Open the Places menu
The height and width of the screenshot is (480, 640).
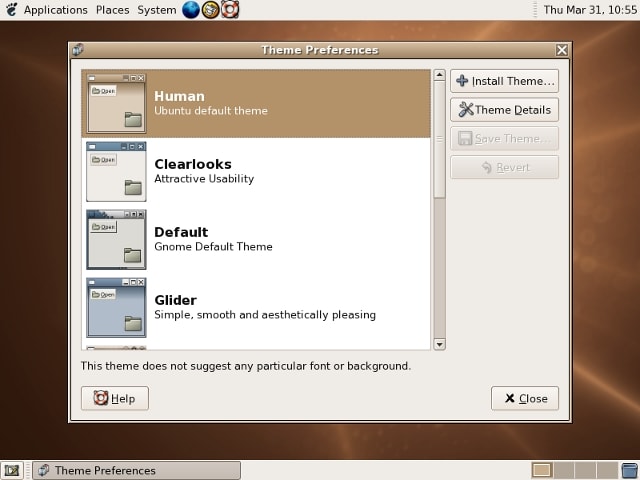click(113, 10)
